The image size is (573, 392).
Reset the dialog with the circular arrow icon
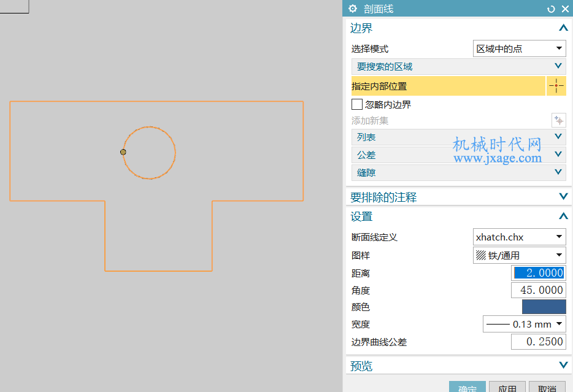click(x=551, y=9)
